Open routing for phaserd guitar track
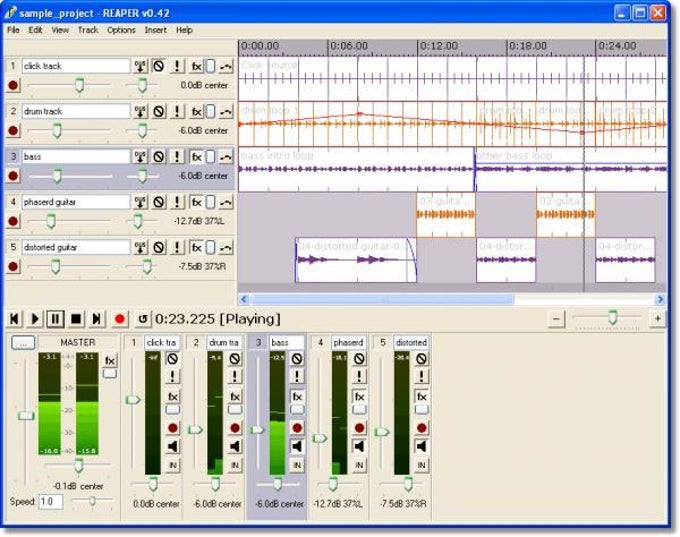Image resolution: width=680 pixels, height=537 pixels. [x=140, y=202]
